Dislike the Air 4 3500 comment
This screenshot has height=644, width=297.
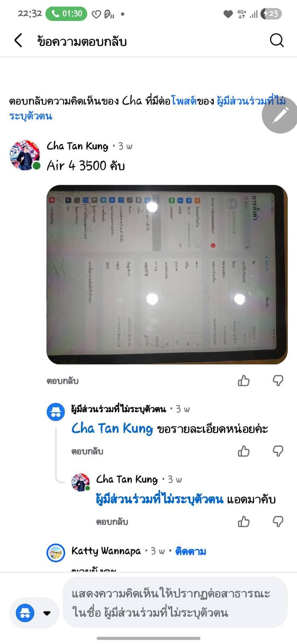pyautogui.click(x=278, y=380)
